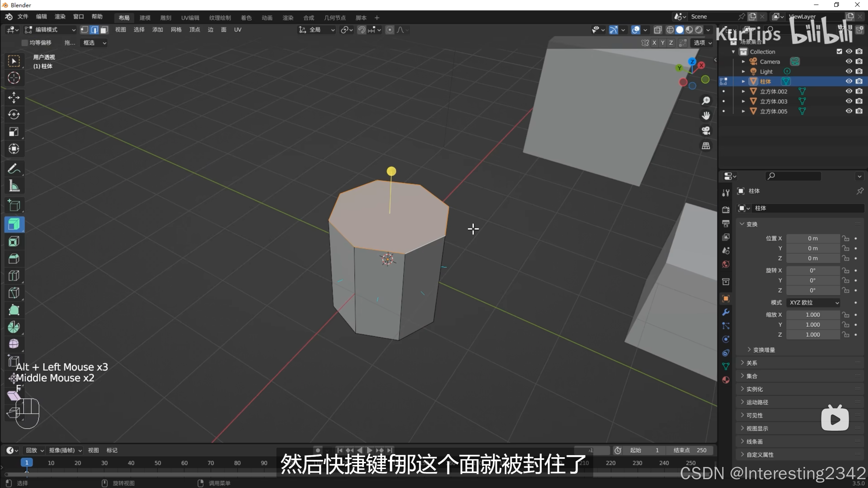This screenshot has width=868, height=488.
Task: Activate the Annotate pencil tool
Action: coord(14,168)
